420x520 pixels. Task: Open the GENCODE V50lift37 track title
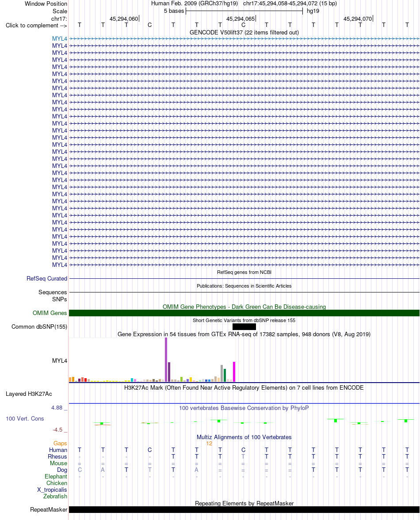(244, 33)
